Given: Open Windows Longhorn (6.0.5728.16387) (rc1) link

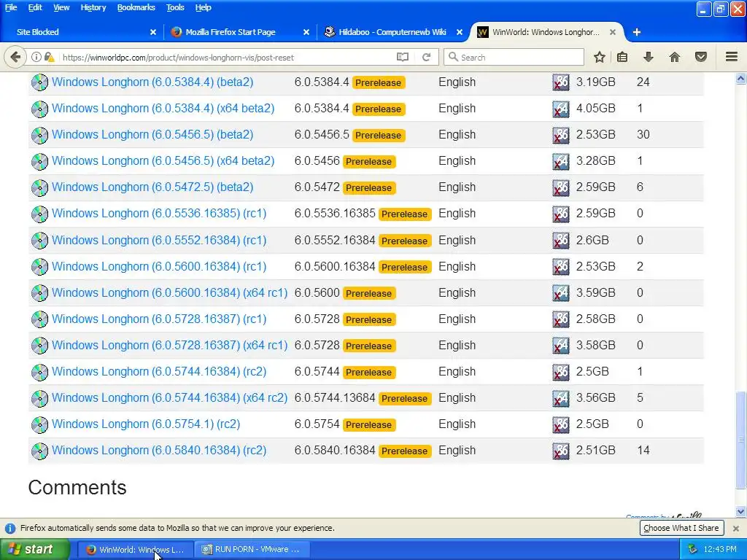Looking at the screenshot, I should (x=159, y=319).
